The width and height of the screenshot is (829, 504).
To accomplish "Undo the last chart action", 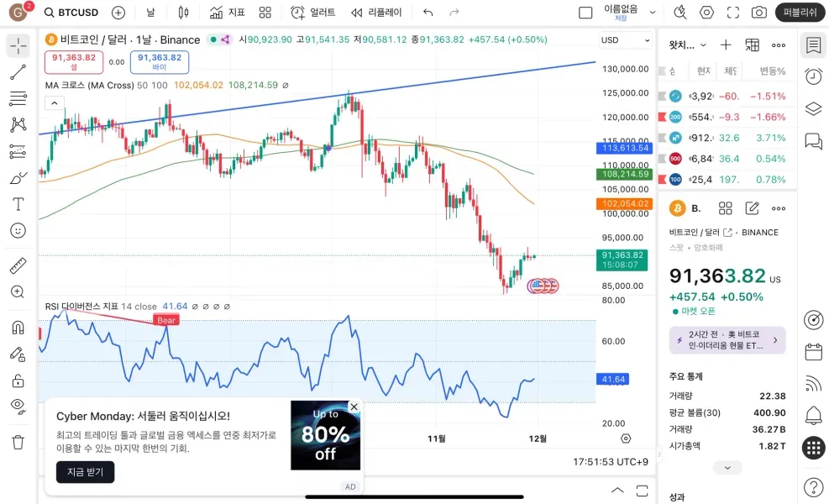I will [x=428, y=12].
